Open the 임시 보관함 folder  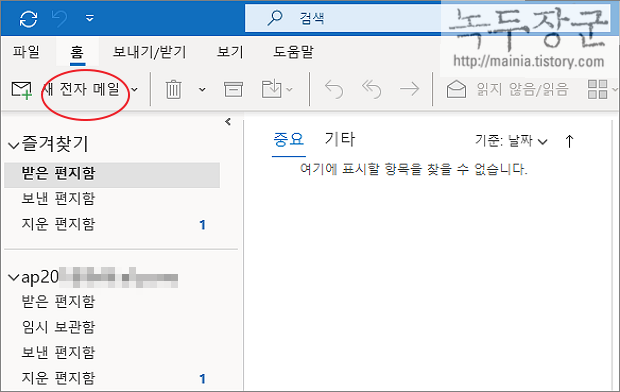[x=58, y=327]
